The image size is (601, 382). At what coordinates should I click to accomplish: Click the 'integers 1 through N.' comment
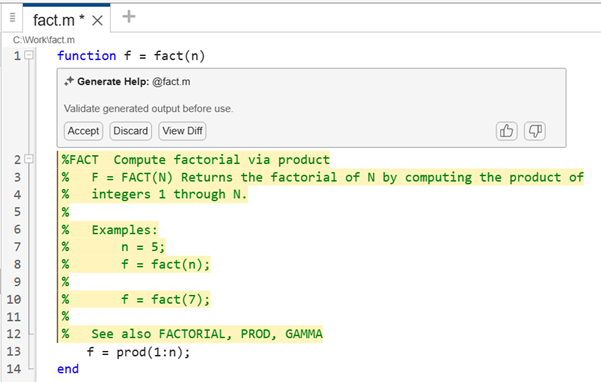click(169, 195)
